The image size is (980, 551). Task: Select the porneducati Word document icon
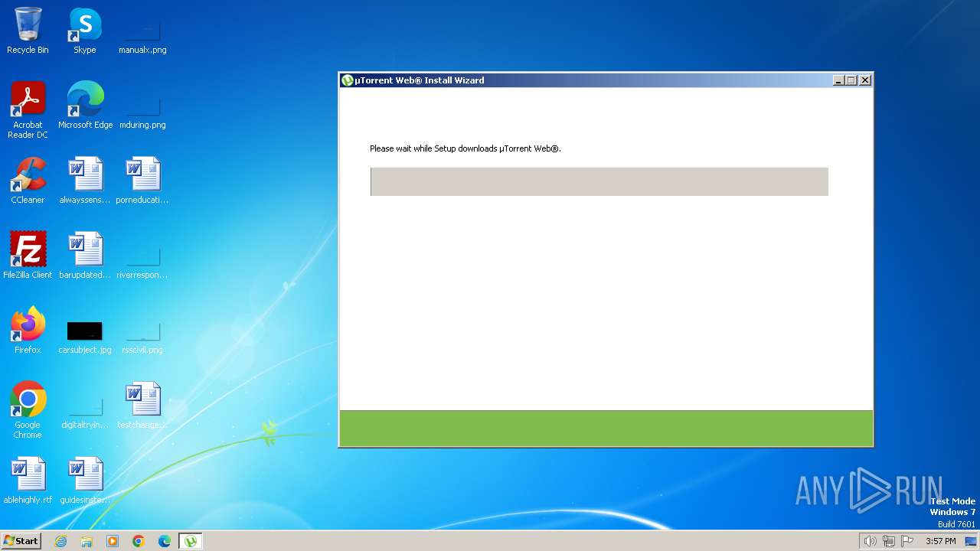click(142, 181)
